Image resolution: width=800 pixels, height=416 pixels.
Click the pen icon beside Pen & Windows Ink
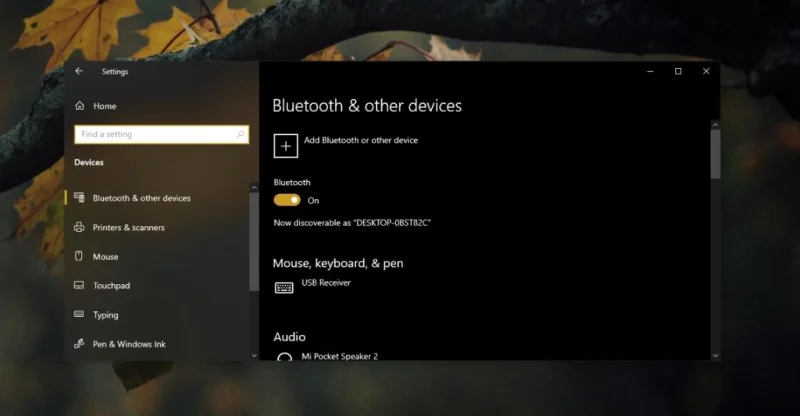coord(79,344)
